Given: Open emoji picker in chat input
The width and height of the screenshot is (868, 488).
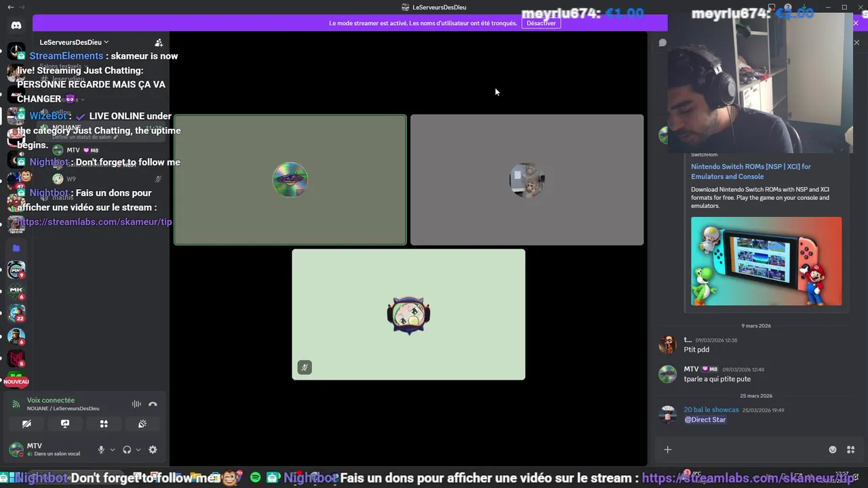Looking at the screenshot, I should tap(833, 449).
